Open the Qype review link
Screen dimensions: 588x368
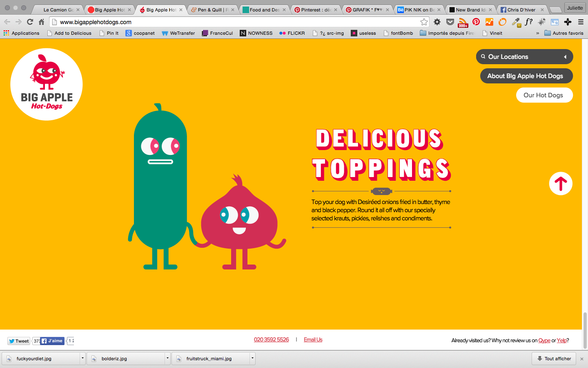(544, 341)
